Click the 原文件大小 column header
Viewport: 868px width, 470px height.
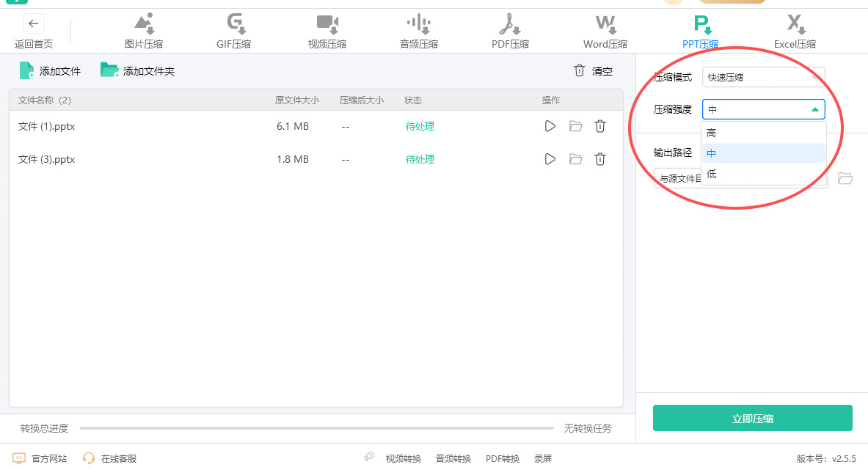(296, 100)
